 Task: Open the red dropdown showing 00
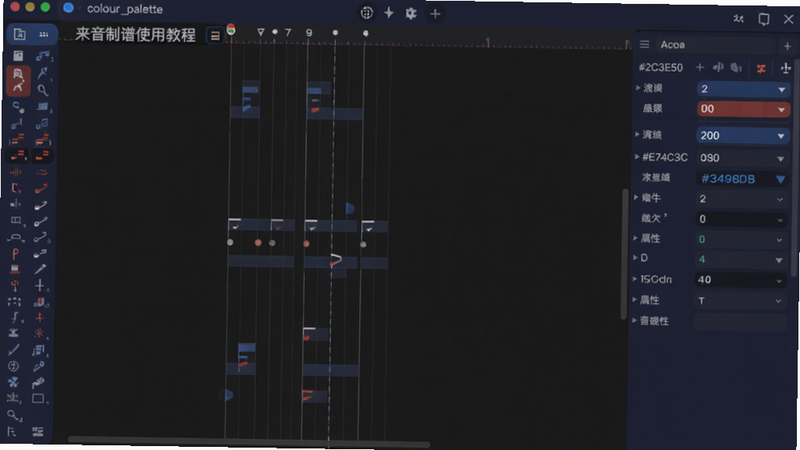pos(743,109)
